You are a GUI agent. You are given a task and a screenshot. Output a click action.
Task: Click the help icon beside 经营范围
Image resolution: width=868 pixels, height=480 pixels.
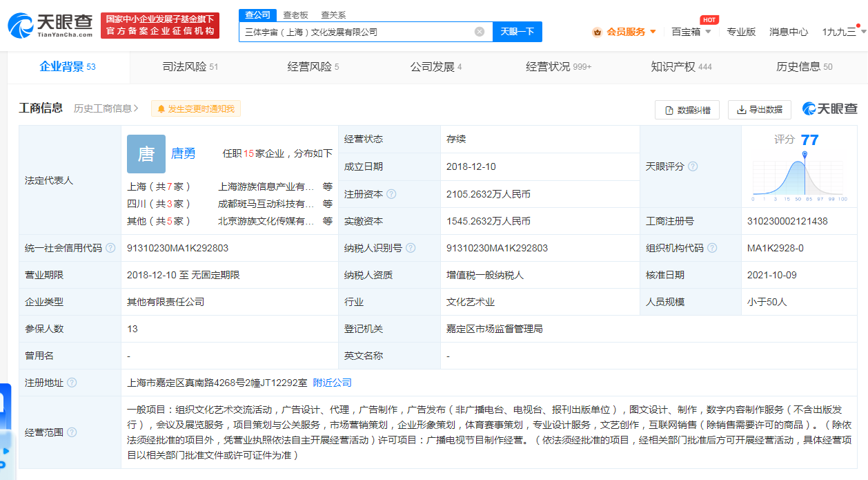[x=72, y=432]
